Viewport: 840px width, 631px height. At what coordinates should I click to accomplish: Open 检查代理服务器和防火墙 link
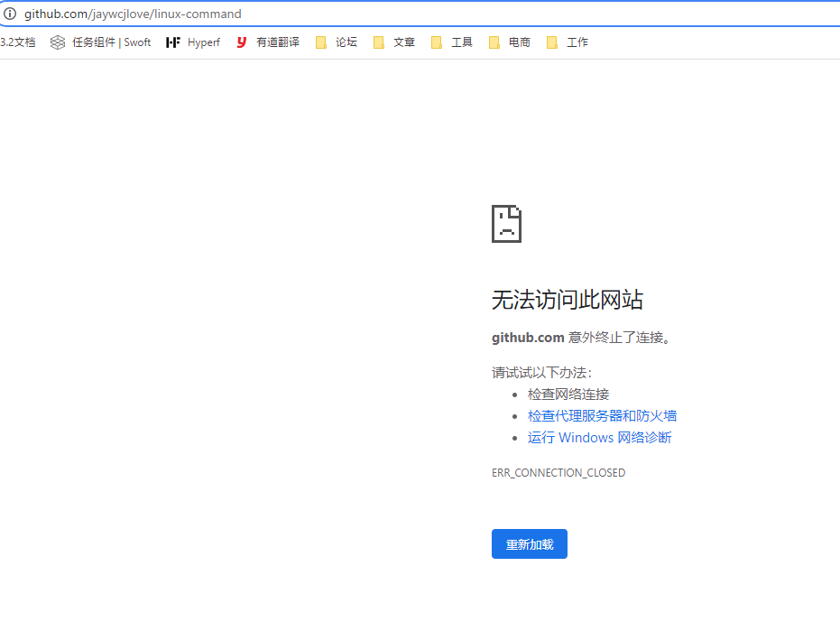(602, 416)
